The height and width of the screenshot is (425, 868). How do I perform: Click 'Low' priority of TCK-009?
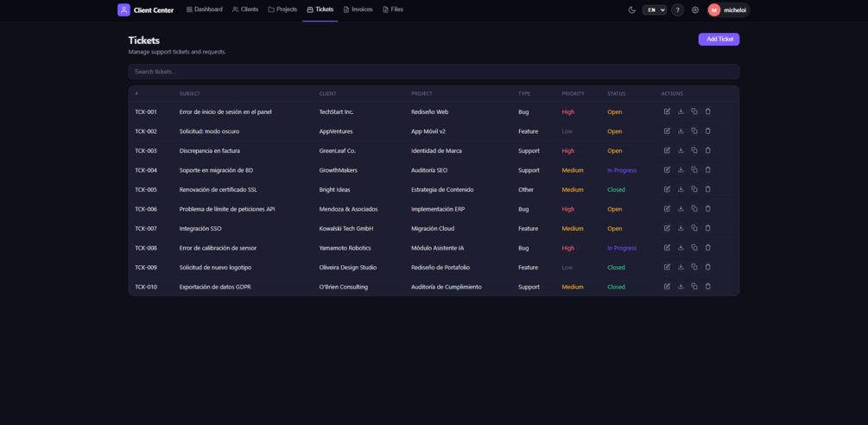point(567,267)
